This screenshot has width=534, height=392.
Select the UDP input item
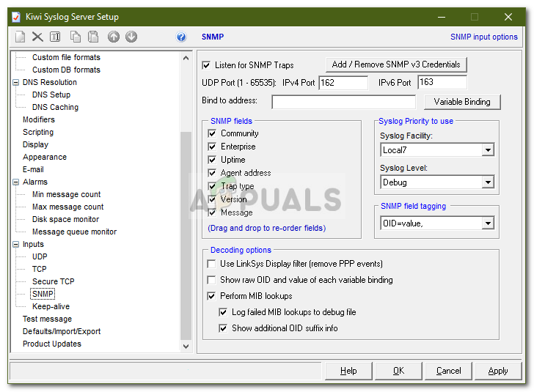pos(40,256)
